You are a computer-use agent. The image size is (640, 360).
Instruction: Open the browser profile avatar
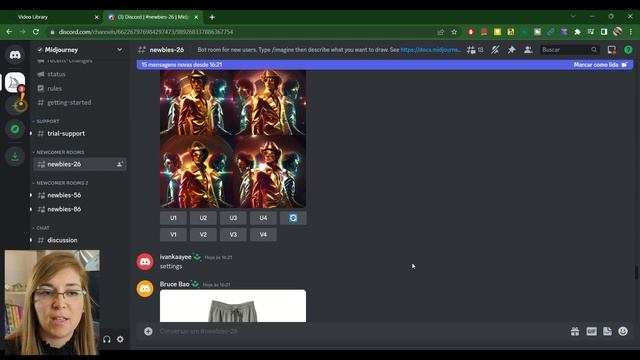click(x=618, y=32)
